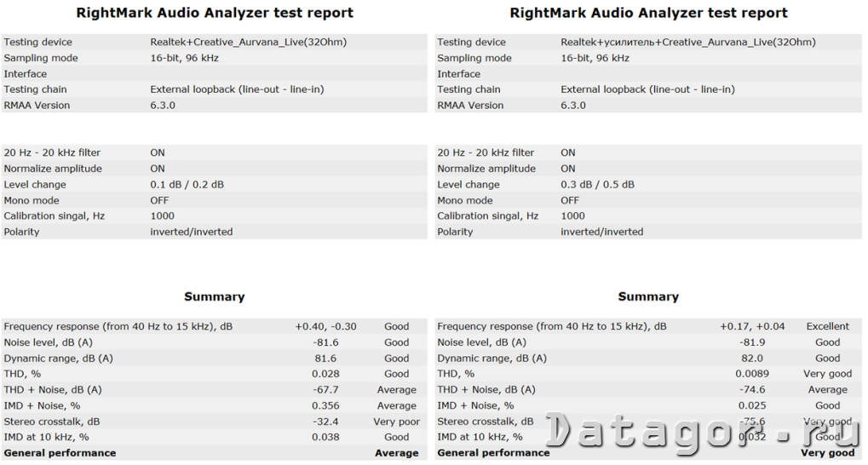Click right 'General performance' label
This screenshot has height=465, width=868.
click(493, 453)
